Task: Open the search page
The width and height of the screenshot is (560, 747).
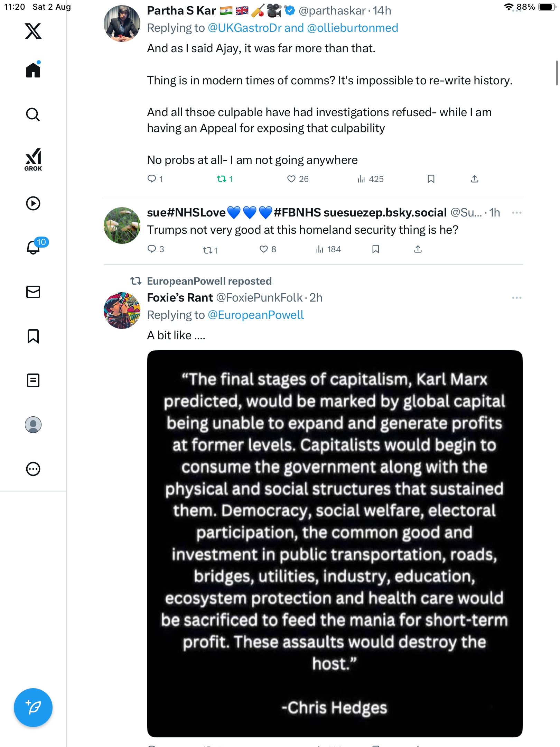Action: click(x=33, y=114)
